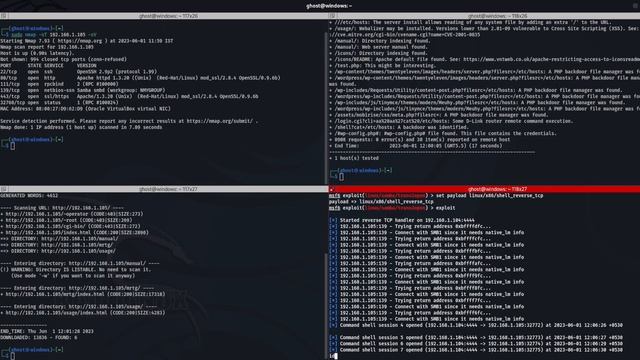The width and height of the screenshot is (640, 360).
Task: Click the main window title ghost@windows
Action: coord(329,6)
